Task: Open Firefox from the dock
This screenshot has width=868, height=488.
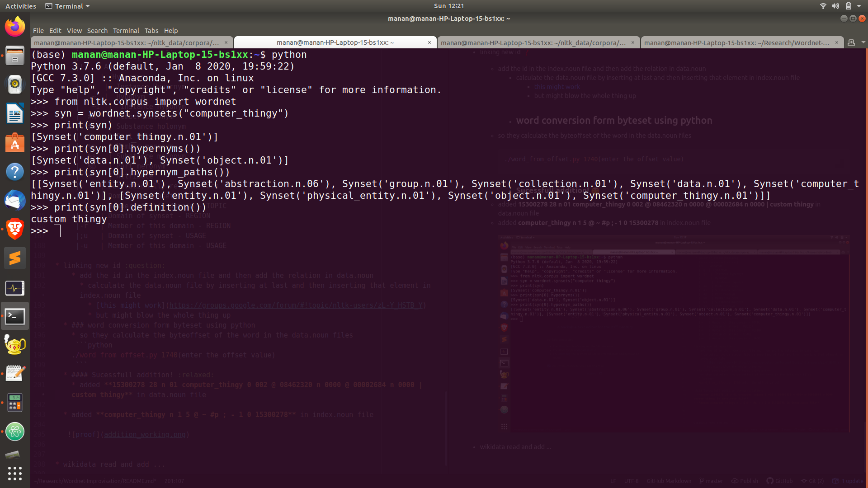Action: [15, 27]
